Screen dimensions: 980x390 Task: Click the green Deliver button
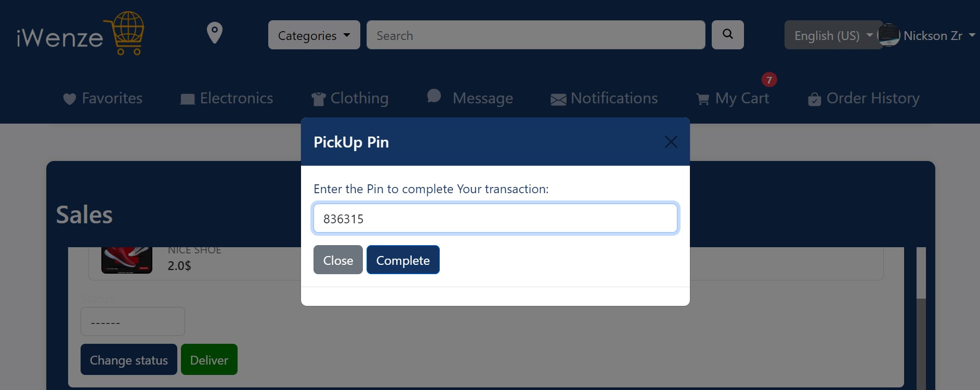pyautogui.click(x=209, y=359)
